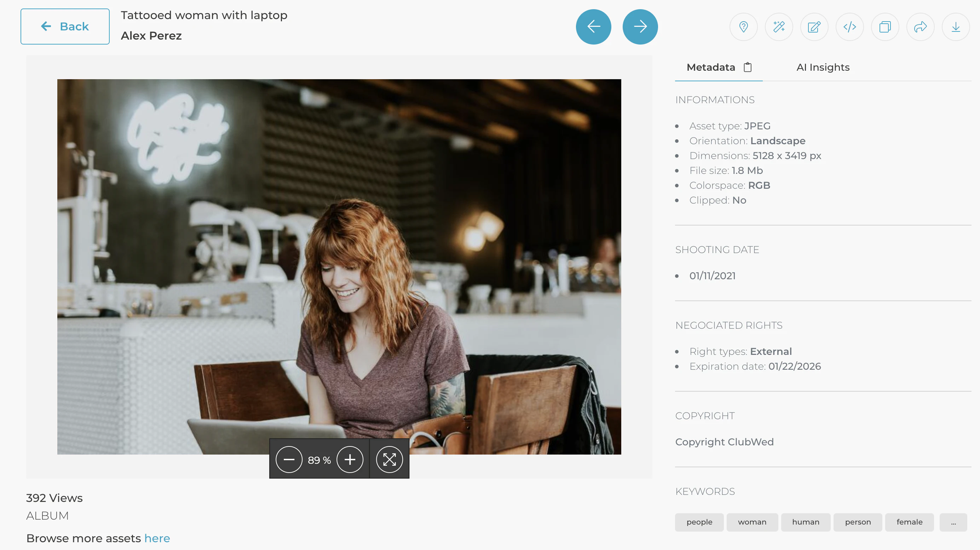Go Back to the asset list

[65, 26]
